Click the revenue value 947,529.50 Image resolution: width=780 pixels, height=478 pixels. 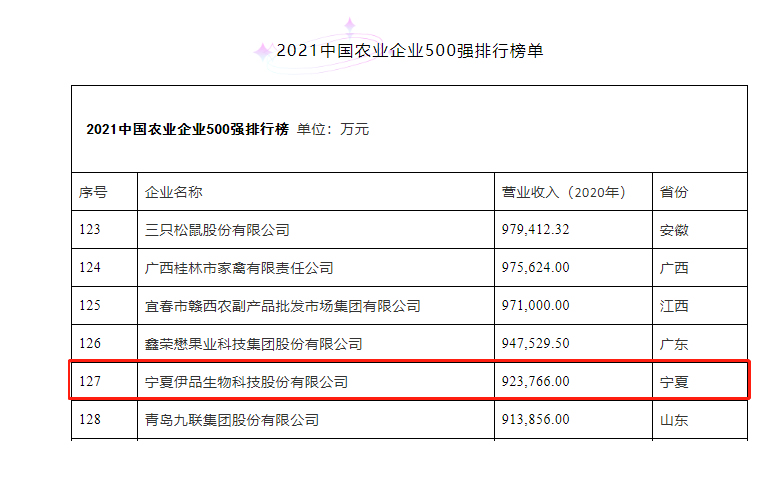[x=535, y=344]
